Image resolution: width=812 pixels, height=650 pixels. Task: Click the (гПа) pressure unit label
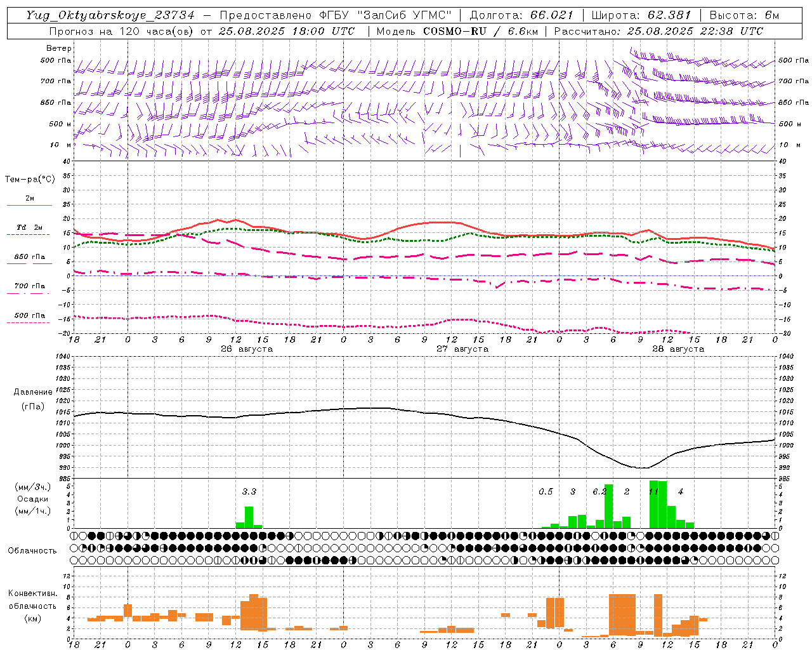pyautogui.click(x=33, y=406)
